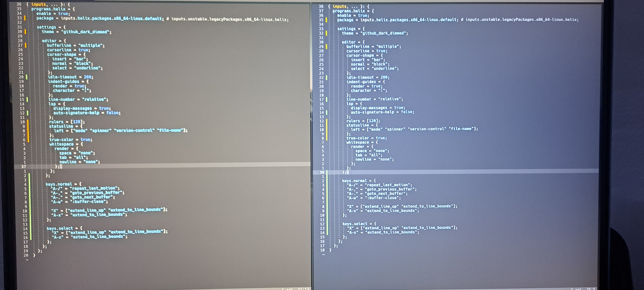Click 'newline = "none";' in right pane
This screenshot has height=290, width=644.
(x=375, y=159)
